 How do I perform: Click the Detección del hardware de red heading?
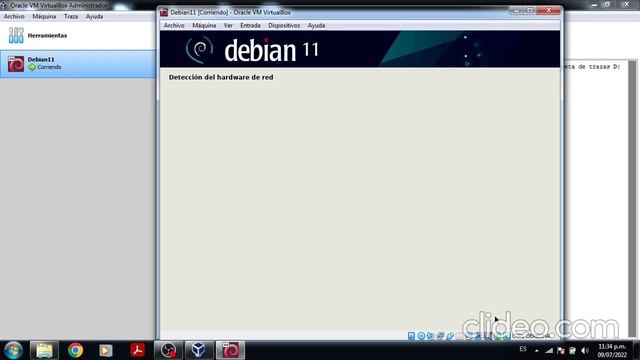click(x=221, y=77)
